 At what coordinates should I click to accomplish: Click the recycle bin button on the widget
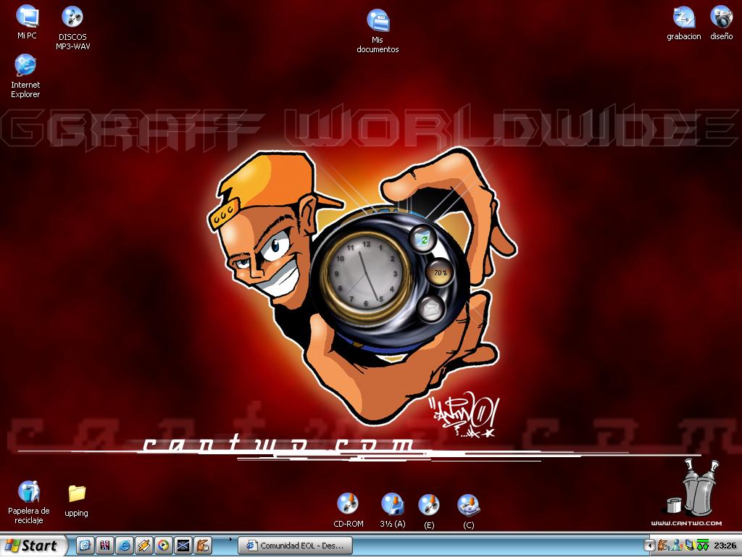pyautogui.click(x=423, y=239)
